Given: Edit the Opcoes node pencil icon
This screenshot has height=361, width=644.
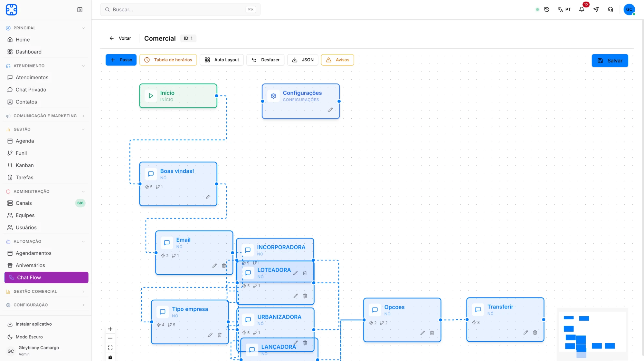Looking at the screenshot, I should [422, 333].
